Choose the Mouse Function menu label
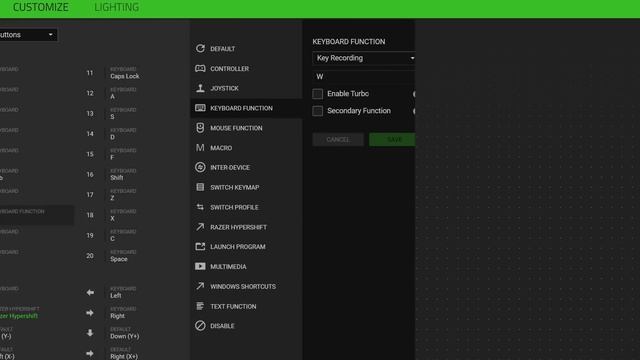The image size is (640, 360). pyautogui.click(x=236, y=128)
